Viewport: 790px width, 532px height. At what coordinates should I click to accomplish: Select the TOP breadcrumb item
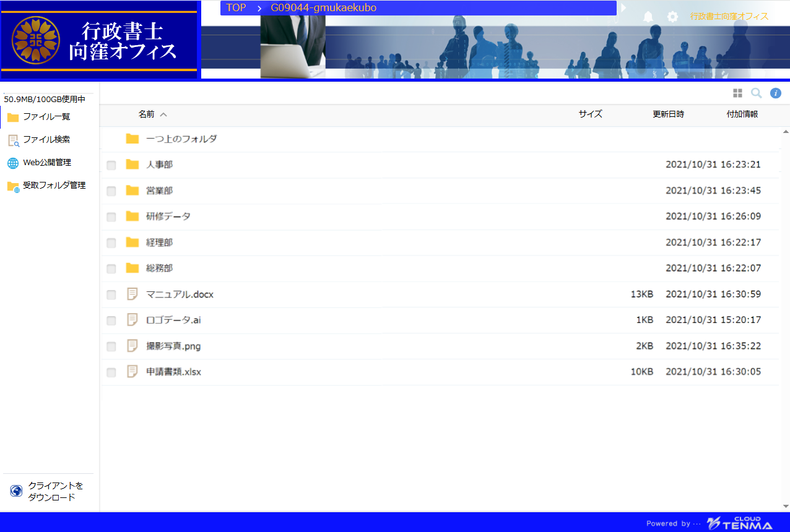[236, 8]
